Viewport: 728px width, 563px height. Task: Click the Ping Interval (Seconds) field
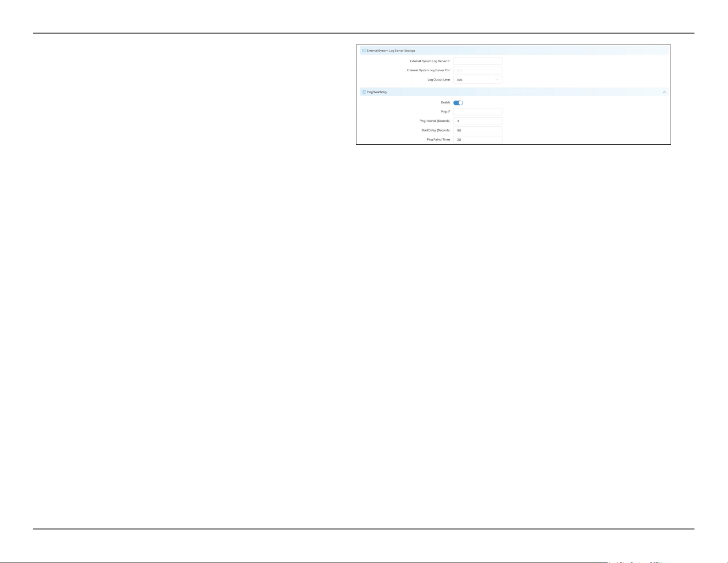pyautogui.click(x=478, y=121)
